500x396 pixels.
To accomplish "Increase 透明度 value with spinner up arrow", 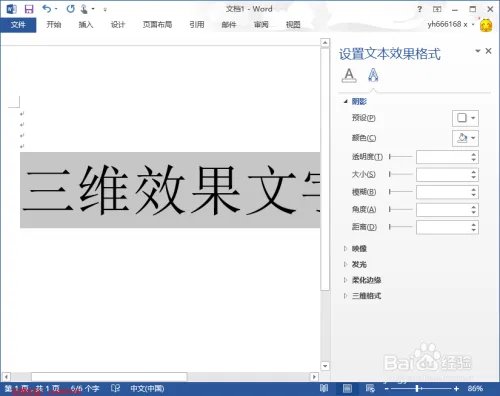I will click(474, 154).
